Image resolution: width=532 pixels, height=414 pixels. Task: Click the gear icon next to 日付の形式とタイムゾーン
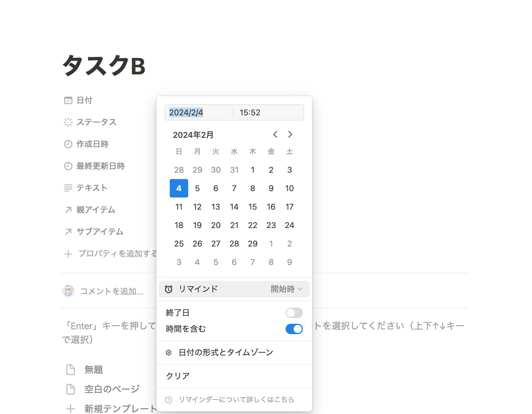(169, 352)
